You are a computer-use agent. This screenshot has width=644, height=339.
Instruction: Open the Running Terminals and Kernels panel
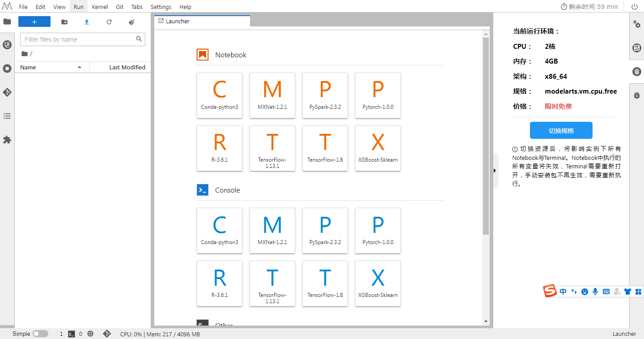[x=7, y=69]
